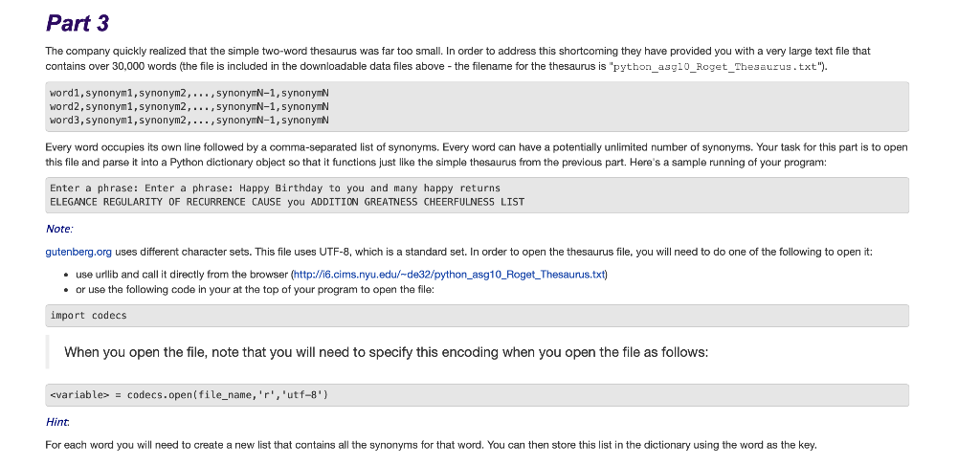This screenshot has width=980, height=465.
Task: Click the Happy Birthday sample input line
Action: (x=275, y=188)
